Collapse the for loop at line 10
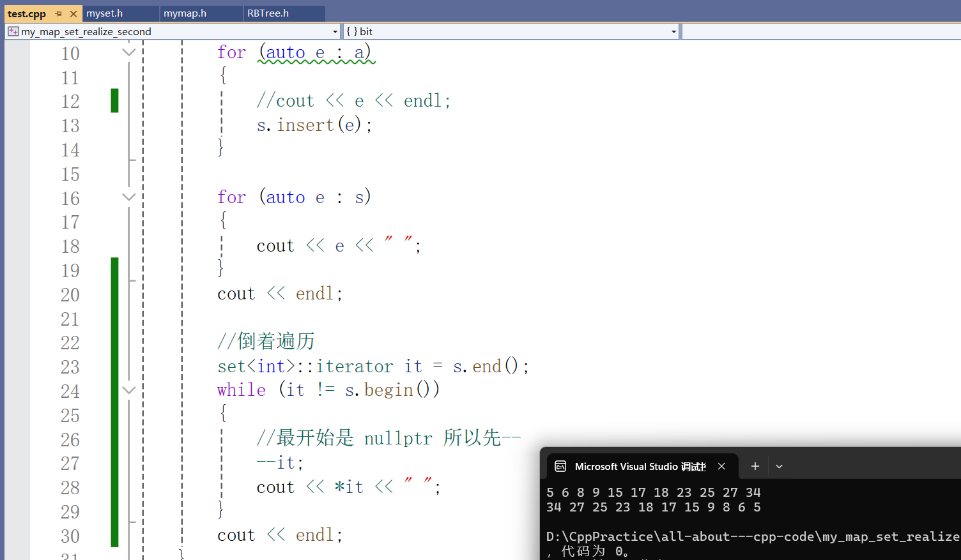 point(129,52)
